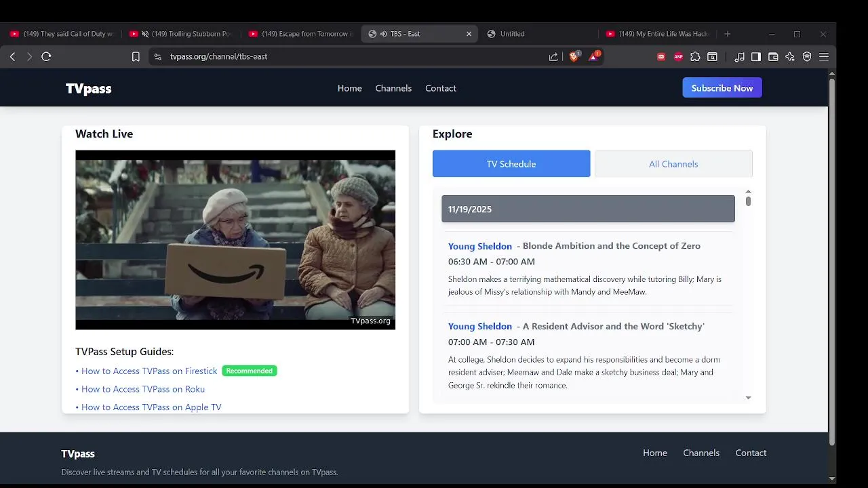Viewport: 868px width, 488px height.
Task: Open the music note playlist icon
Action: (x=740, y=57)
